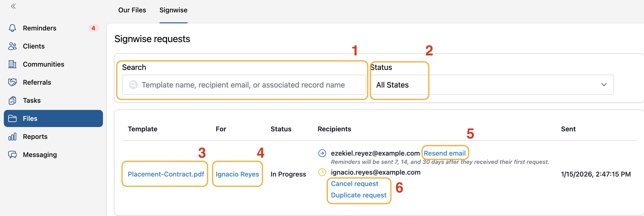This screenshot has height=216, width=644.
Task: Navigate to Referrals in the sidebar
Action: 53,82
